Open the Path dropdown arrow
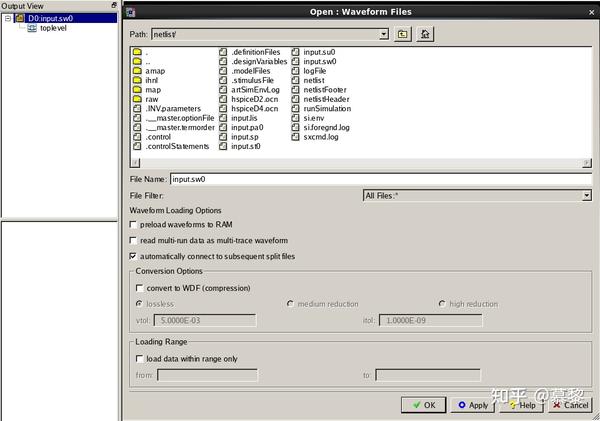 point(383,34)
